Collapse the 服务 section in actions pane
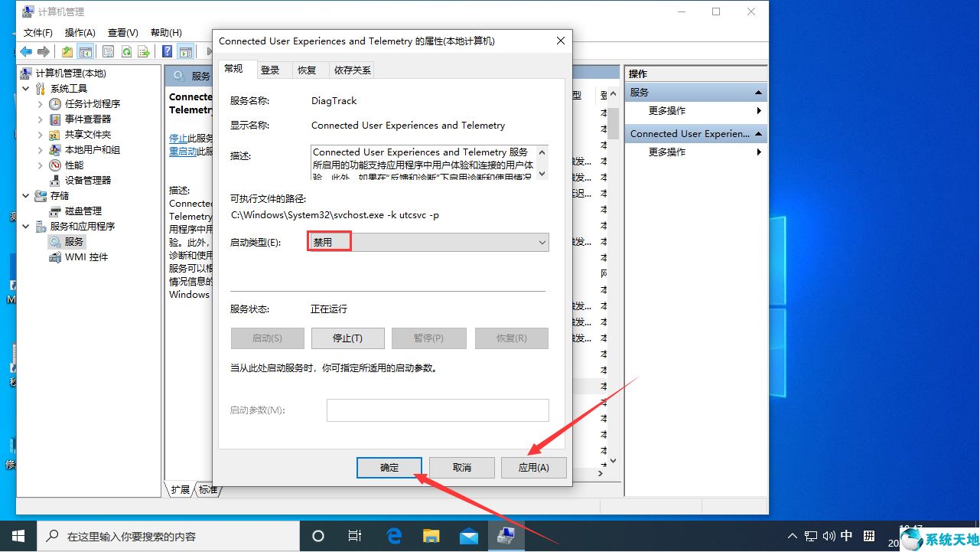This screenshot has width=980, height=552. click(758, 92)
